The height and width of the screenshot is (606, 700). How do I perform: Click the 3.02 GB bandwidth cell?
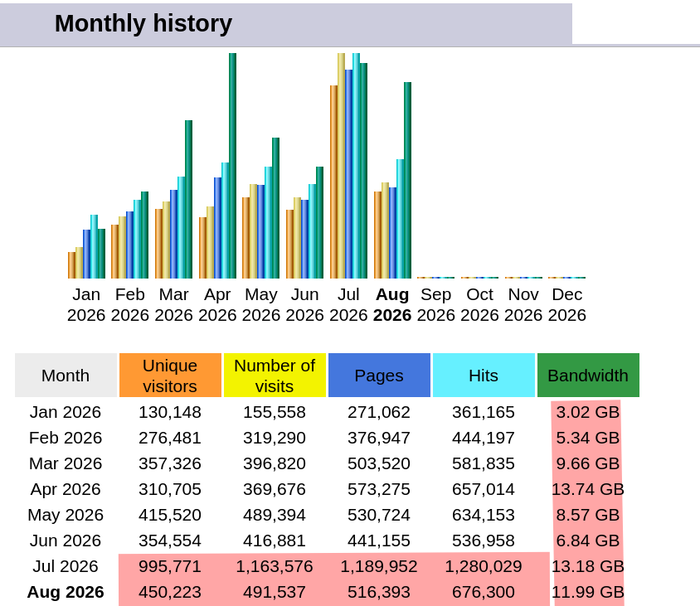pyautogui.click(x=588, y=412)
